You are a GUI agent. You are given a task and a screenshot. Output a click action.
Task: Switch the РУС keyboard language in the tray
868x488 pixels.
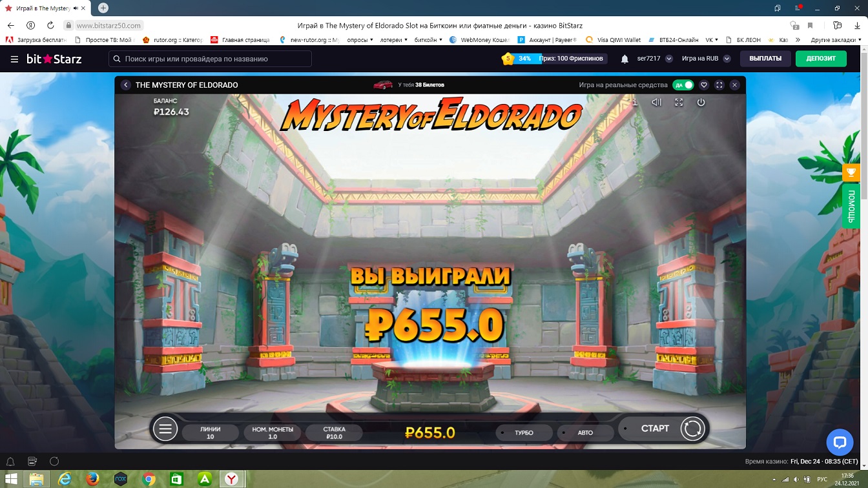(822, 479)
